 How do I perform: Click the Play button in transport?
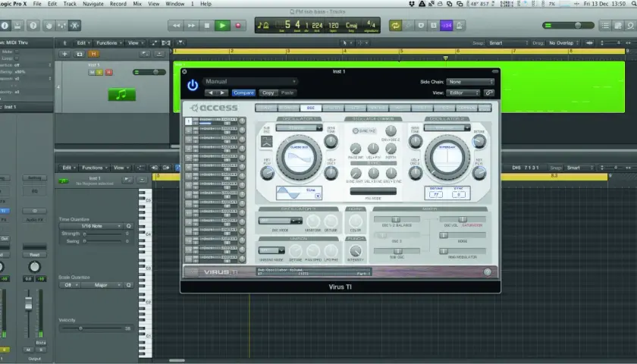click(222, 26)
